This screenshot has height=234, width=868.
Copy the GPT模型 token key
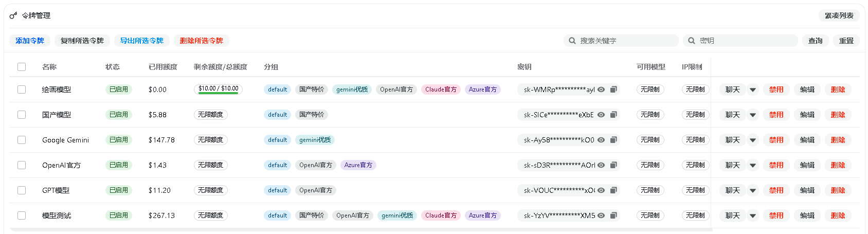coord(613,190)
